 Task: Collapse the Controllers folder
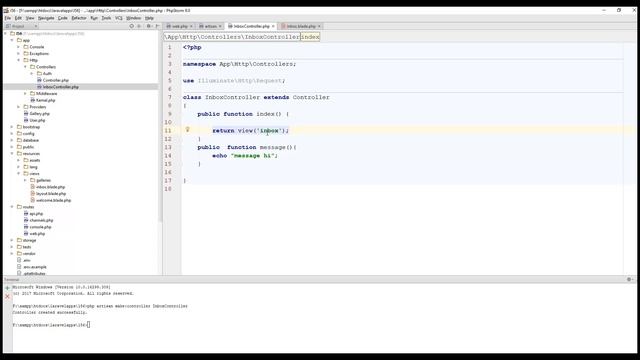pos(25,67)
